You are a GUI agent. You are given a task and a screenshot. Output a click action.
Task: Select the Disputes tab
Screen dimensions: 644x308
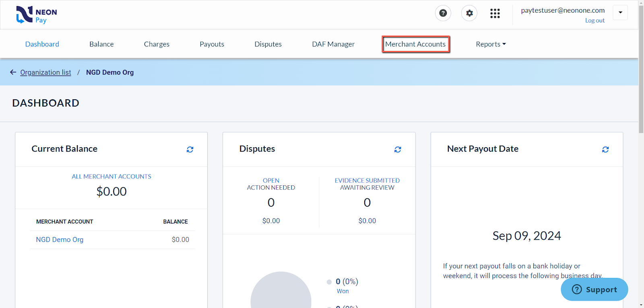268,44
